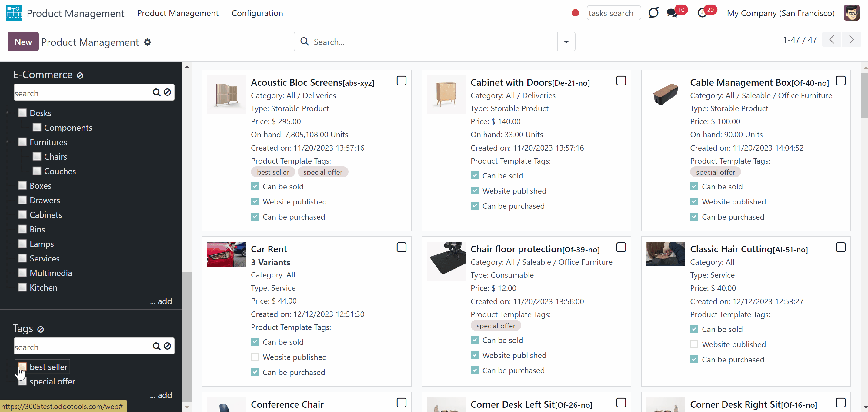Click search icon in Tags search box

[x=156, y=346]
